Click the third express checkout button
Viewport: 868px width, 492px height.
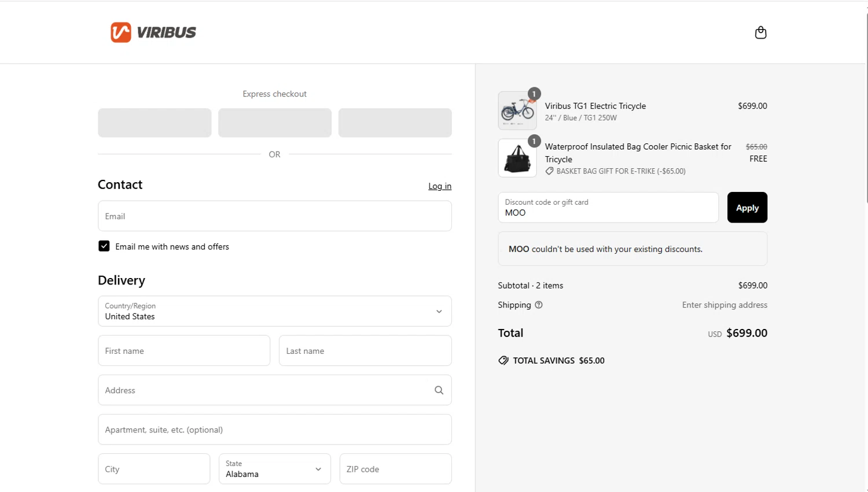click(x=395, y=123)
